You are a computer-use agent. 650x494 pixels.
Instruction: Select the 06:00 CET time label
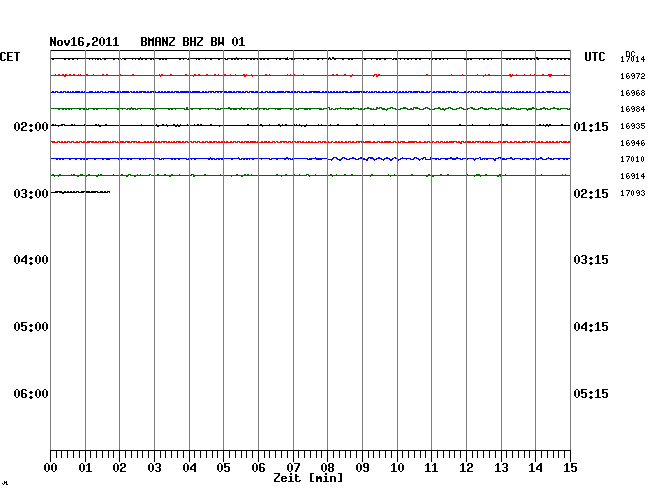point(31,394)
